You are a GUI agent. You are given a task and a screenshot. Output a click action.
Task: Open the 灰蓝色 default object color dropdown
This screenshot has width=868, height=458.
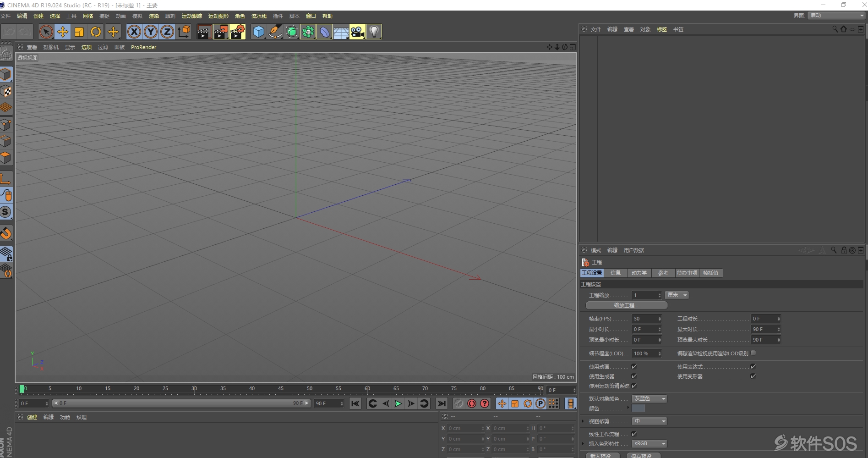[x=650, y=399]
